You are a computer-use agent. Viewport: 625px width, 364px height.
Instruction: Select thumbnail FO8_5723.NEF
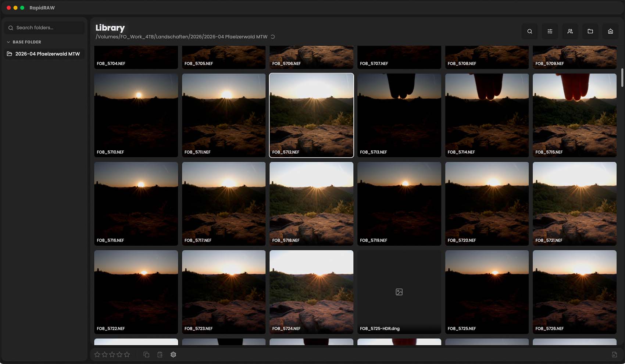(x=224, y=292)
